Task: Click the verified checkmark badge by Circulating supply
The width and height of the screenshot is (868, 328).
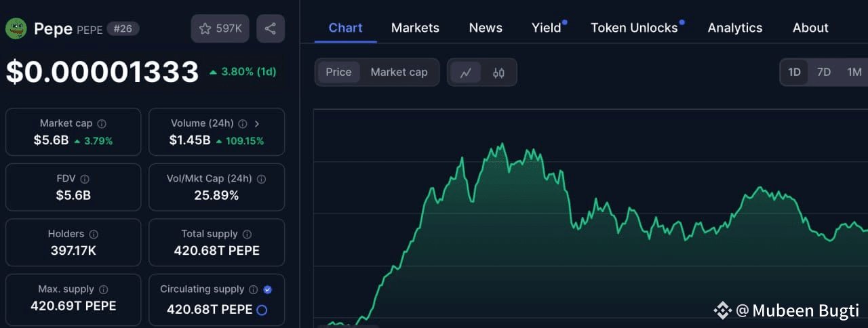Action: coord(268,289)
